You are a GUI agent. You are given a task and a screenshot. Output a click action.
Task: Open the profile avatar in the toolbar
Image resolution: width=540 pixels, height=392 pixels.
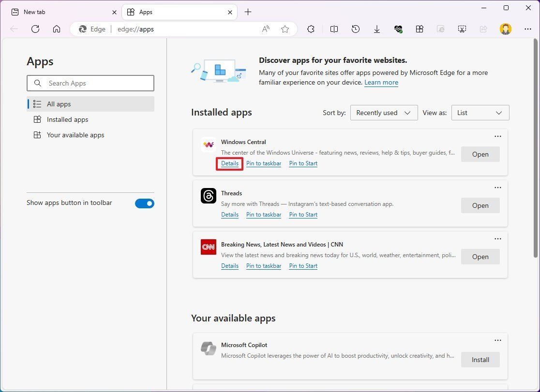click(505, 29)
